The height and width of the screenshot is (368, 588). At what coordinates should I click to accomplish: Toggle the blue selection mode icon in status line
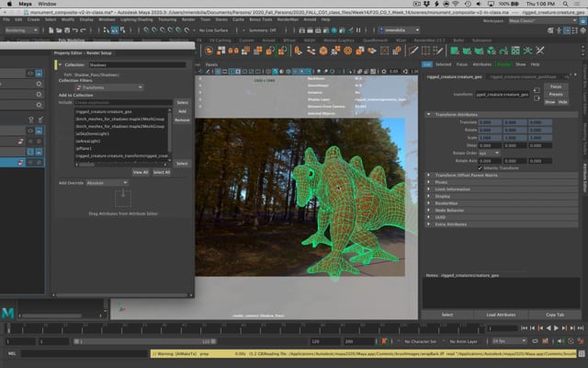114,30
